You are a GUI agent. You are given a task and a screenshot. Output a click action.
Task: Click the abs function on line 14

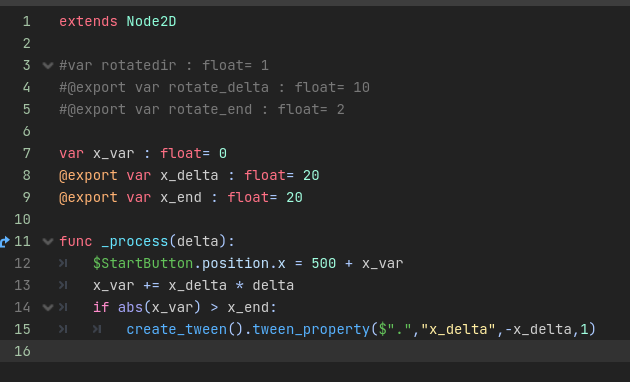click(x=131, y=308)
